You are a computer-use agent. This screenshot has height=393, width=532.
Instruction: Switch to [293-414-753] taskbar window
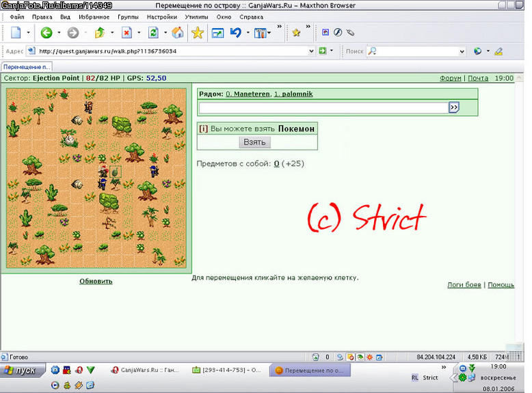pyautogui.click(x=226, y=370)
